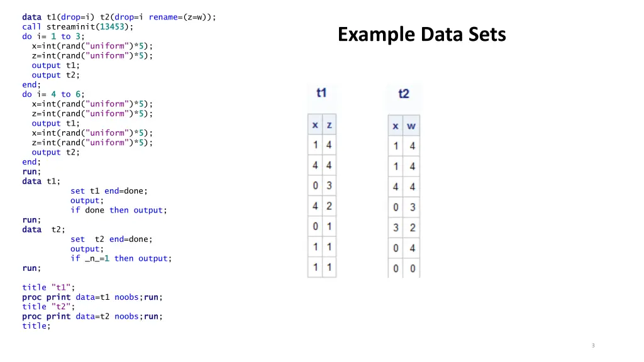Click the "do i= 4 to 6;" line
The width and height of the screenshot is (644, 362).
[x=53, y=94]
